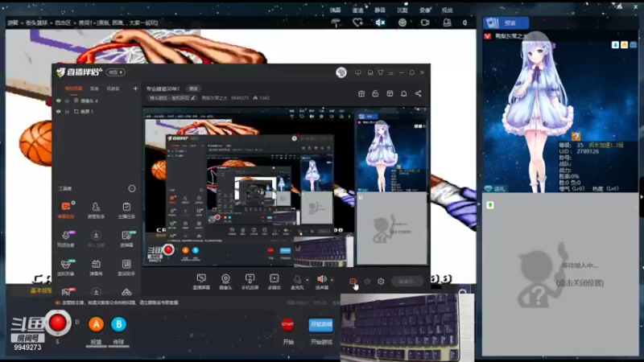Click the user avatar in companion title bar

[341, 72]
